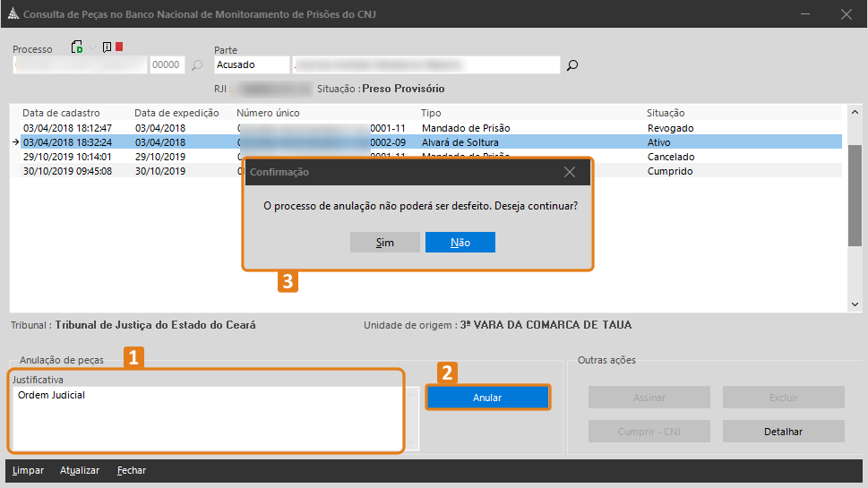Choose Fechar in the bottom bar
868x488 pixels.
[x=132, y=470]
